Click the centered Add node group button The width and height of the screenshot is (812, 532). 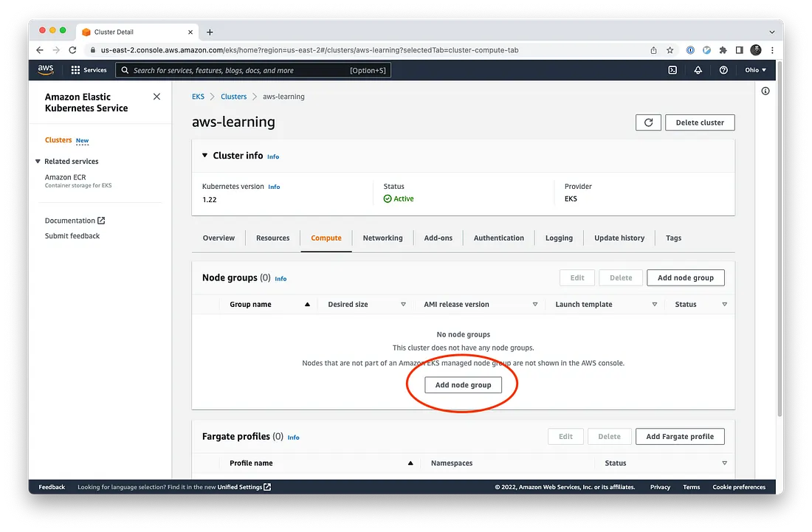[x=463, y=385]
